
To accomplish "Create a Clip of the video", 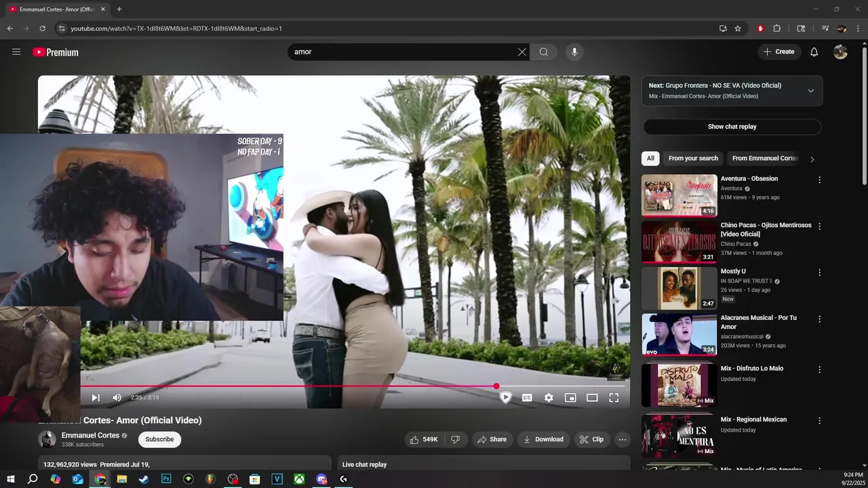I will 591,439.
